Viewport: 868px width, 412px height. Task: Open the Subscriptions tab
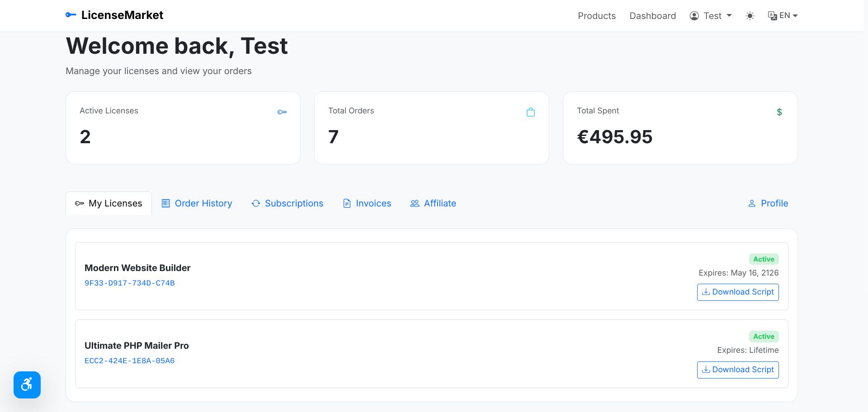(288, 203)
